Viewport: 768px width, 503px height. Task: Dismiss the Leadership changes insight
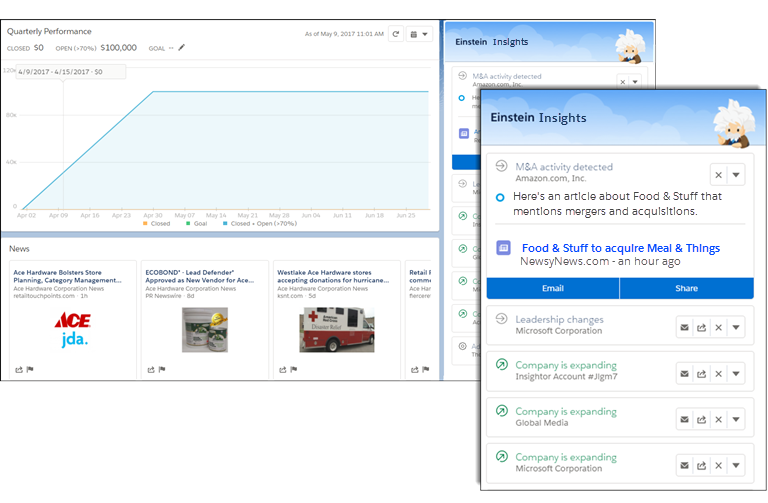[719, 327]
